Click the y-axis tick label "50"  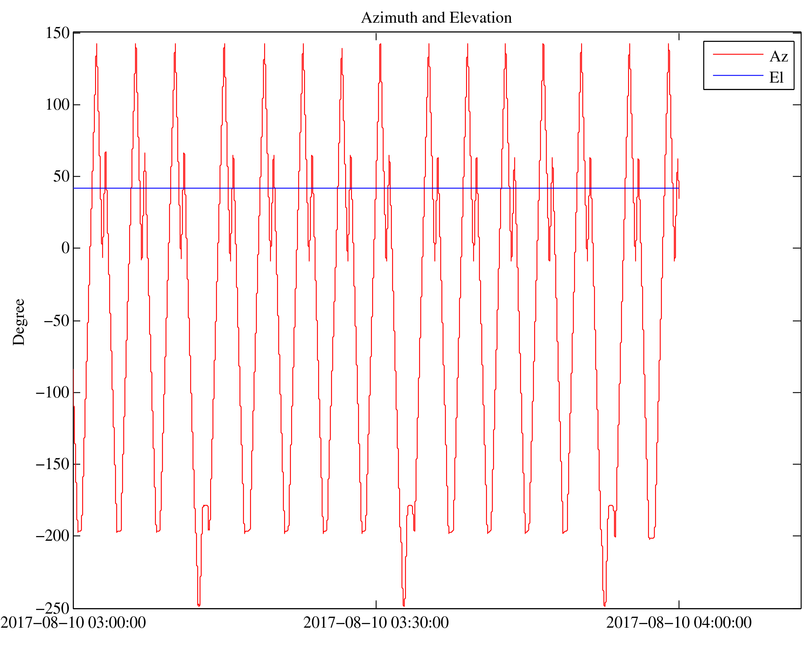point(61,176)
